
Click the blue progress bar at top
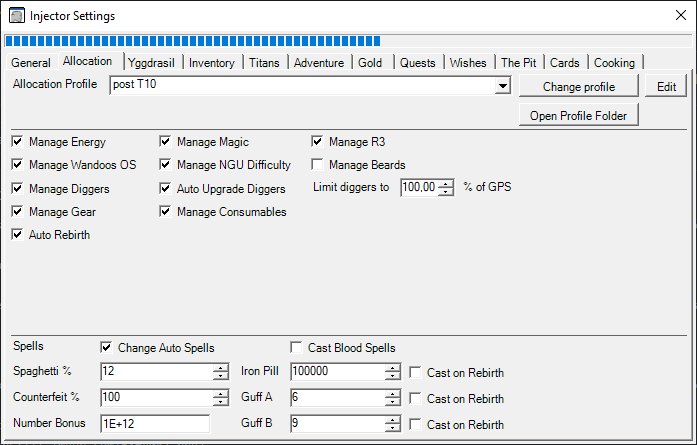(x=348, y=41)
